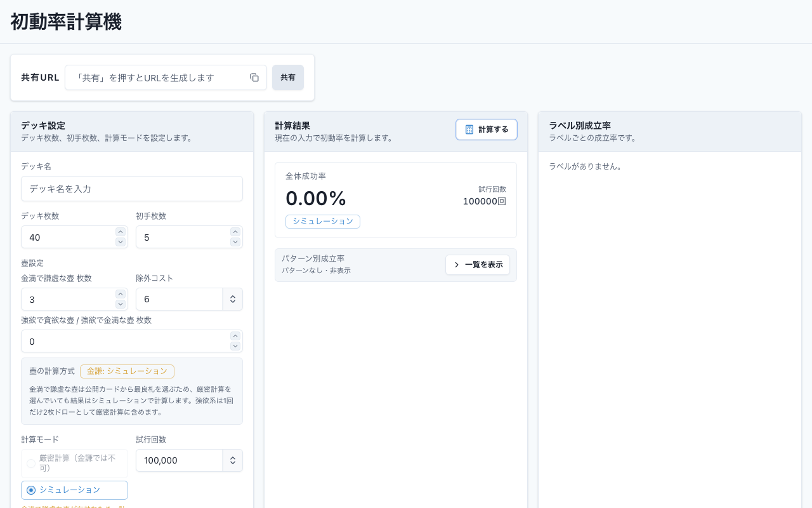Screen dimensions: 812x508
Task: Click the shared URL text field
Action: click(166, 77)
